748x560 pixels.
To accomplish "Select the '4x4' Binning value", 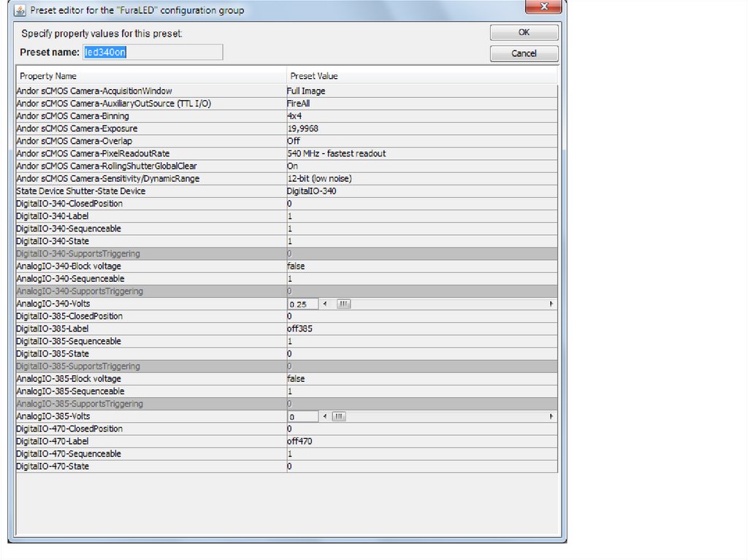I will point(294,116).
